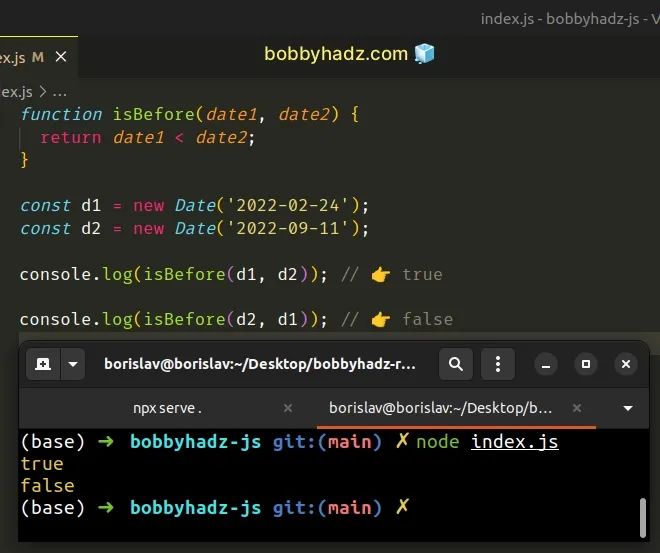660x553 pixels.
Task: Click 'true' output in terminal
Action: [x=42, y=464]
